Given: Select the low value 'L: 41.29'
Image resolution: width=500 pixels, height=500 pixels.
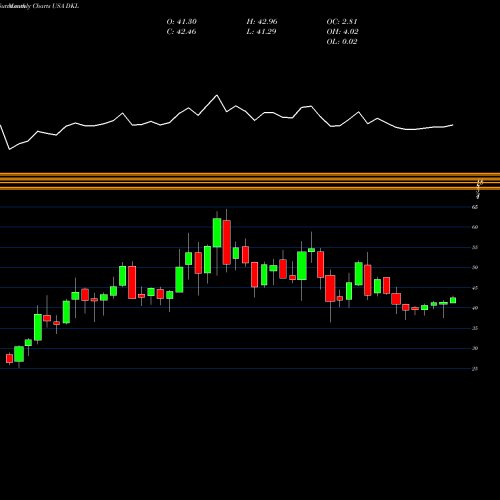Looking at the screenshot, I should coord(262,32).
